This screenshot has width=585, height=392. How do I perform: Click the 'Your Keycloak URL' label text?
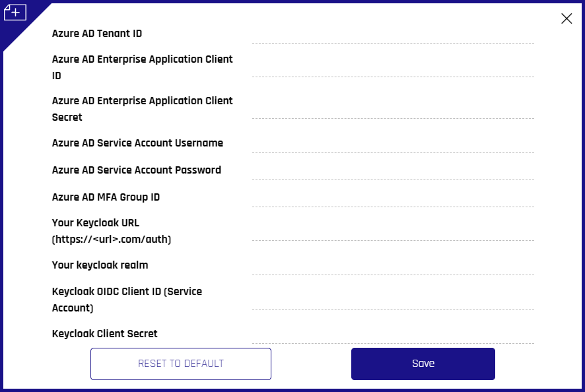tap(96, 223)
